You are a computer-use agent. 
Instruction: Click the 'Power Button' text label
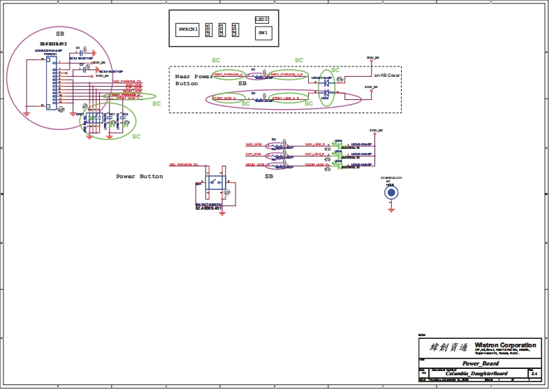pyautogui.click(x=139, y=177)
